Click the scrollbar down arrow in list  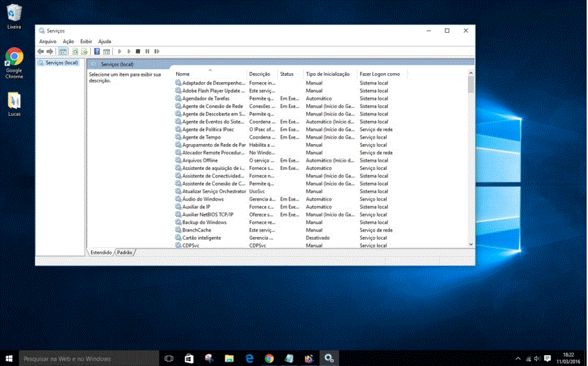(x=471, y=244)
